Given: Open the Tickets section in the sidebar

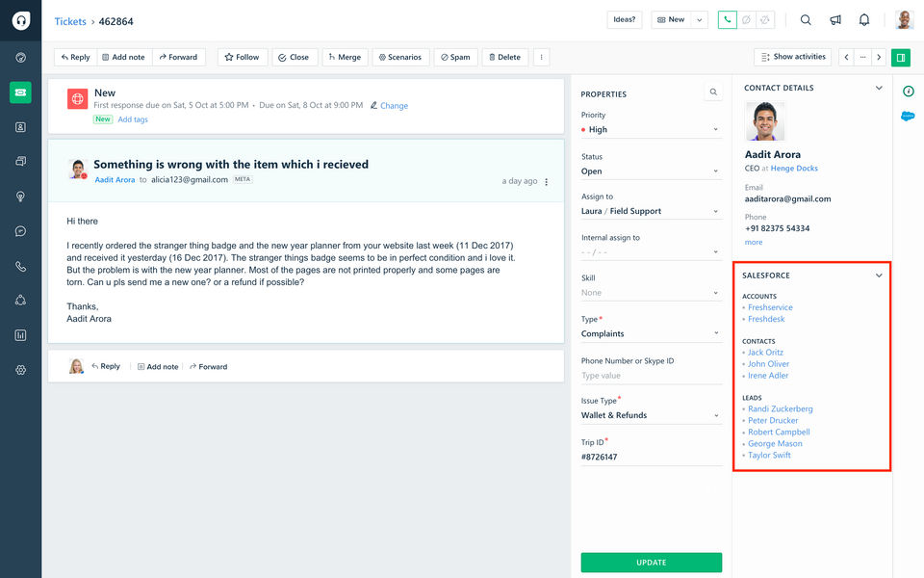Looking at the screenshot, I should pos(20,92).
